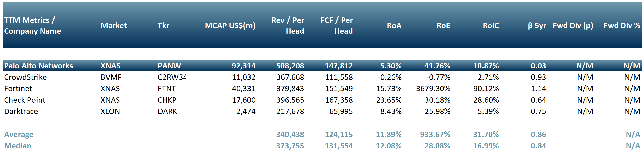The image size is (644, 153).
Task: Select the Fortinet company name cell
Action: 18,89
